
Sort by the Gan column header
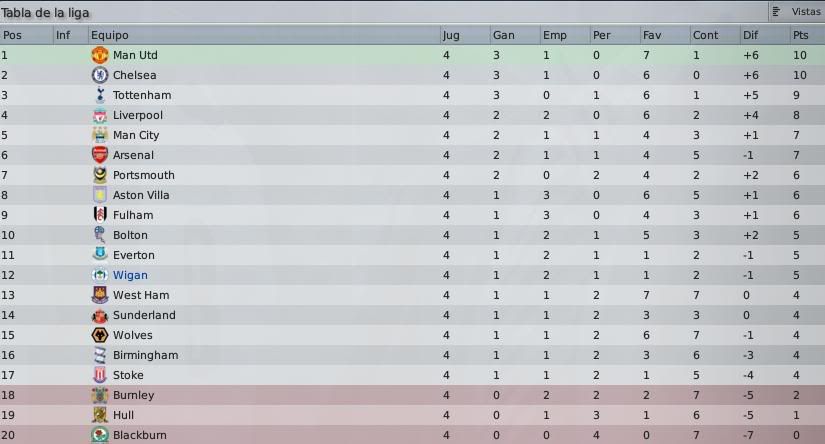(x=504, y=35)
